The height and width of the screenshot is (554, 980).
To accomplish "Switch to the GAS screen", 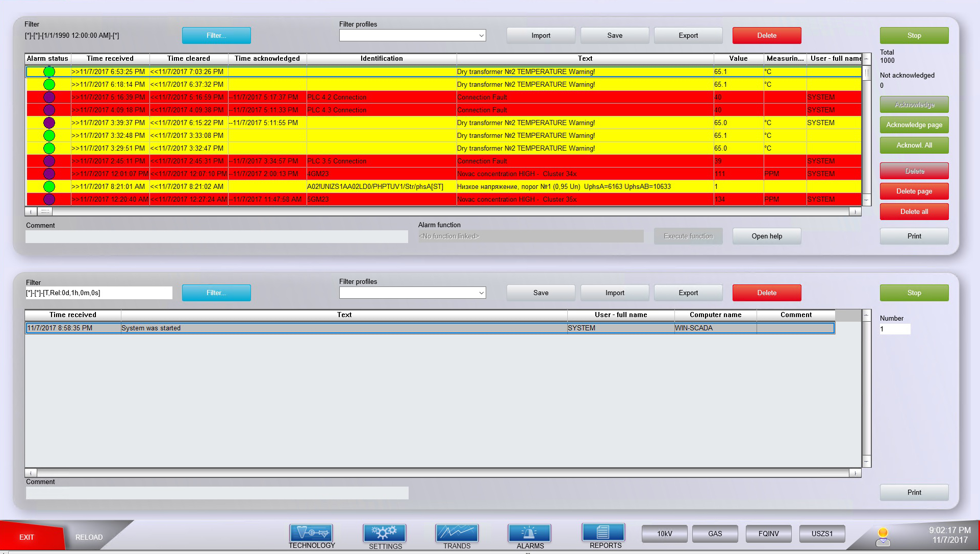I will tap(715, 534).
